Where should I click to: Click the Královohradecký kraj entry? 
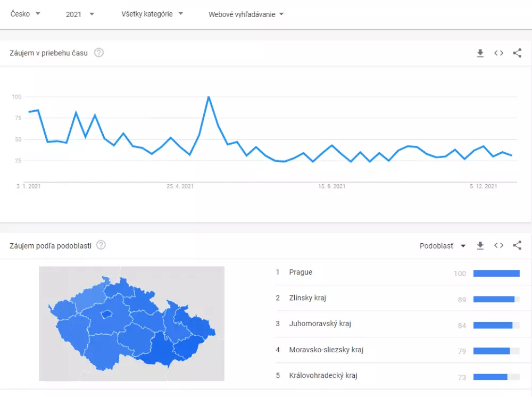(323, 375)
